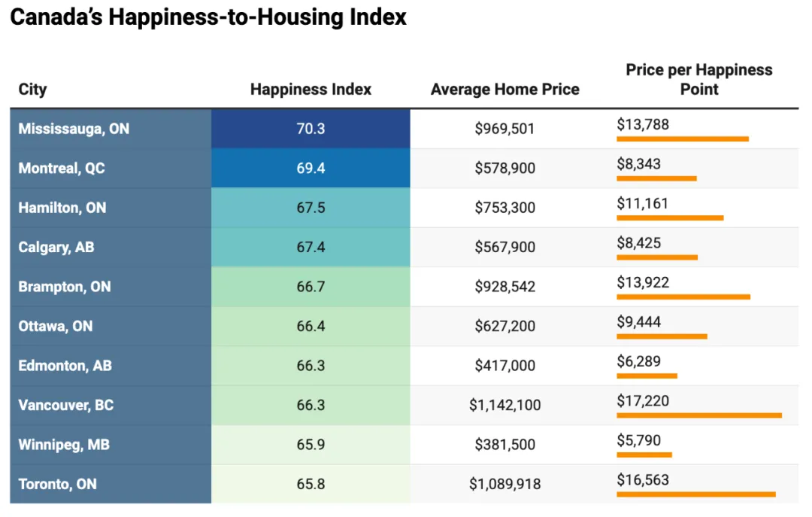Select the Winnipeg, MB city cell
Image resolution: width=812 pixels, height=517 pixels.
coord(64,445)
